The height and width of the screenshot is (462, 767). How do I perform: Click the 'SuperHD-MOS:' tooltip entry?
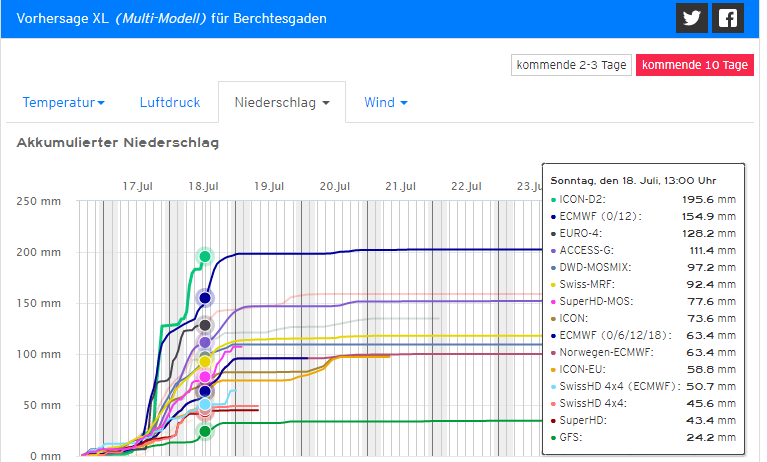(x=596, y=301)
